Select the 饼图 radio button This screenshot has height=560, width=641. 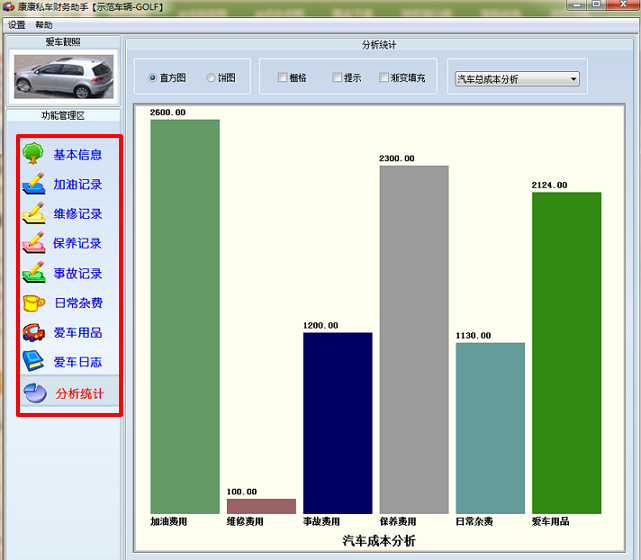pos(211,78)
